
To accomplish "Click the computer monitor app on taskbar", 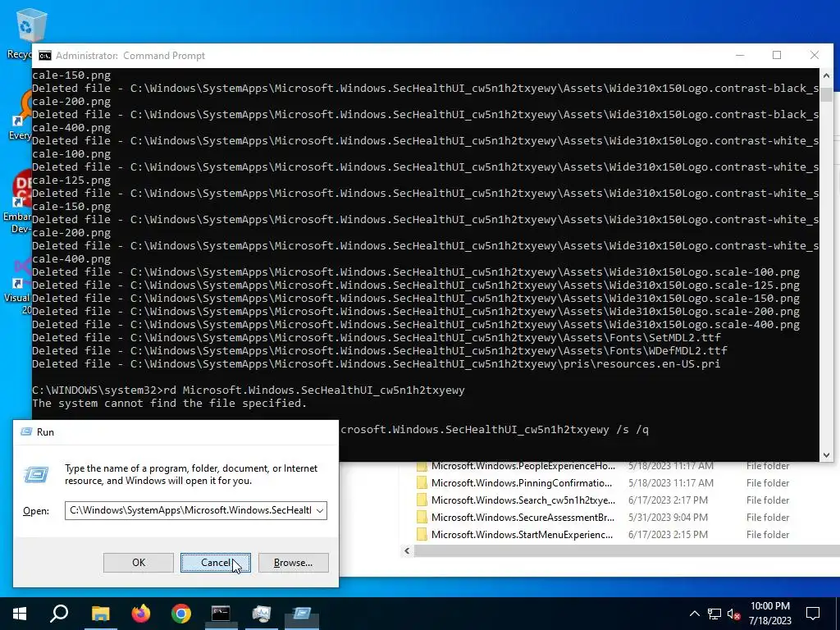I will click(262, 614).
